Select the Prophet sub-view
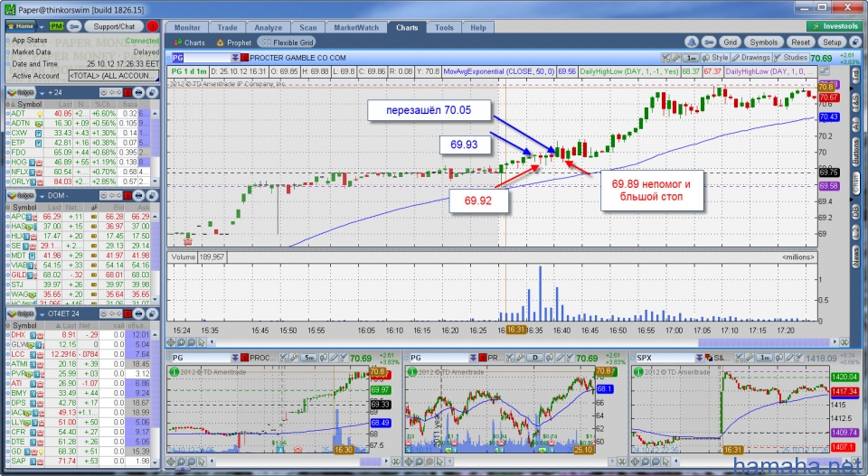The height and width of the screenshot is (476, 868). click(233, 42)
